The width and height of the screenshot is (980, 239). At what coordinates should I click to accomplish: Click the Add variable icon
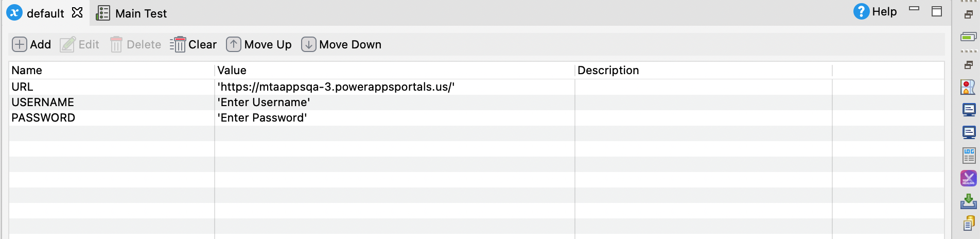(x=19, y=44)
